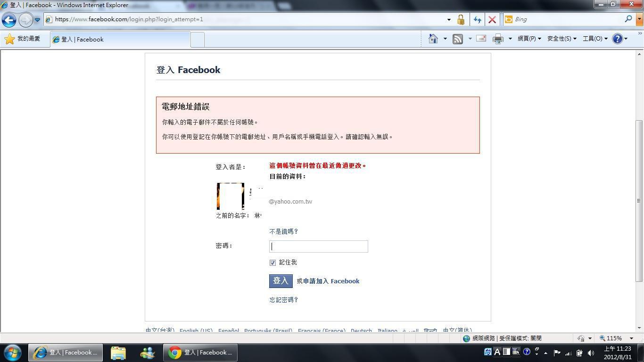Expand the address bar URL history dropdown
644x362 pixels.
pyautogui.click(x=448, y=19)
